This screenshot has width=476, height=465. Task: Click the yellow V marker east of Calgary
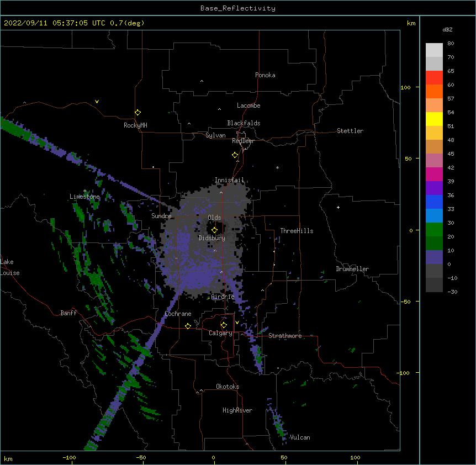tap(237, 323)
